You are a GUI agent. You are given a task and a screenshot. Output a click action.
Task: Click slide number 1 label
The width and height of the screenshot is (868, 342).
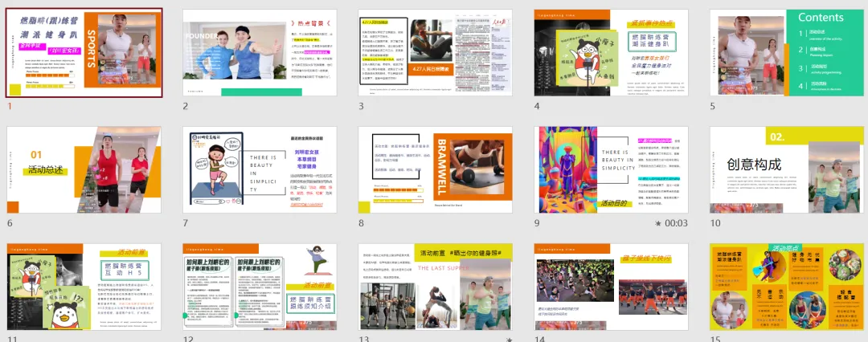(10, 106)
